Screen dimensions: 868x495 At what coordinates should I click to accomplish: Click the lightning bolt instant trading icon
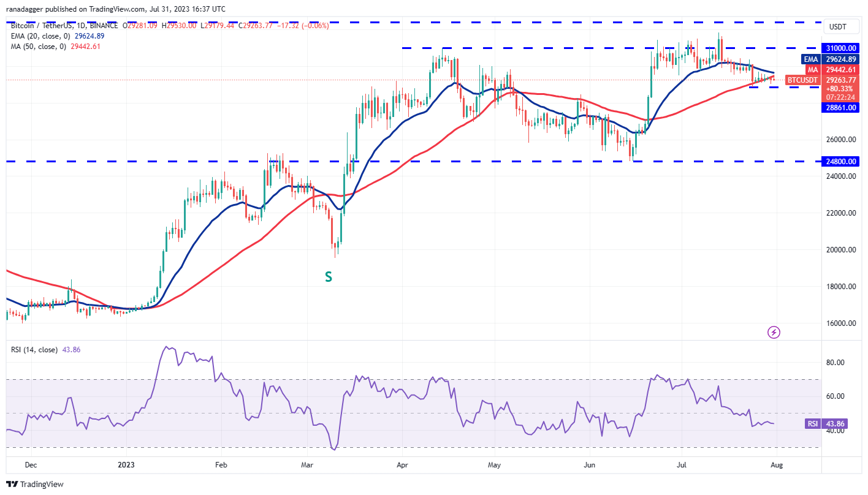(x=774, y=332)
